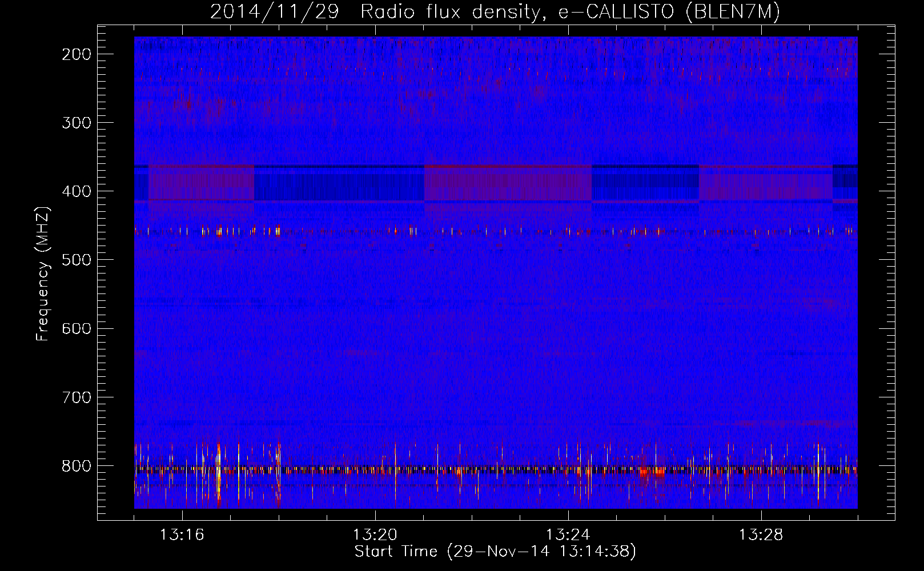Click the 400 frequency tick label
Image resolution: width=924 pixels, height=571 pixels.
point(77,191)
